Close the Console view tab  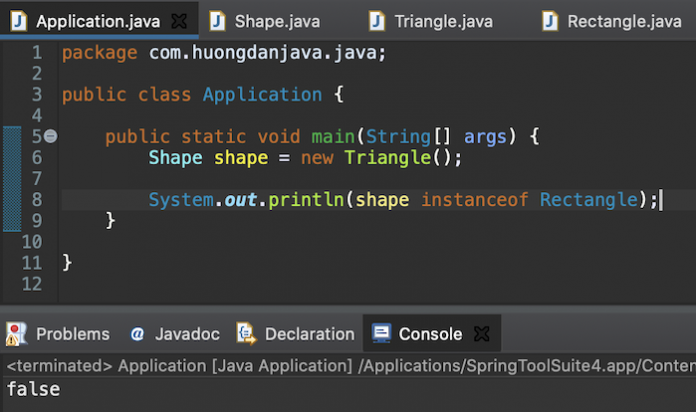pos(481,334)
